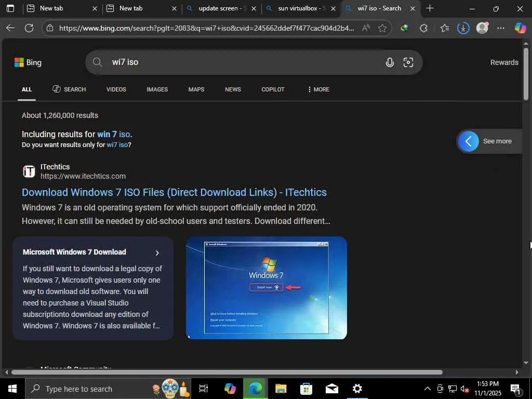This screenshot has width=532, height=399.
Task: Search using an image camera icon
Action: coord(408,62)
